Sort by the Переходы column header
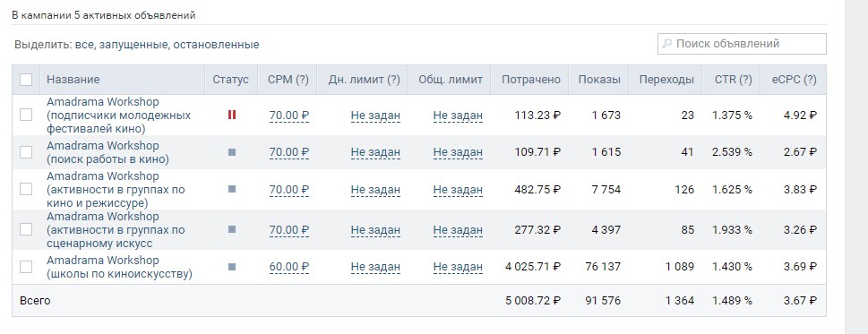Screen dimensions: 868x334 click(666, 79)
